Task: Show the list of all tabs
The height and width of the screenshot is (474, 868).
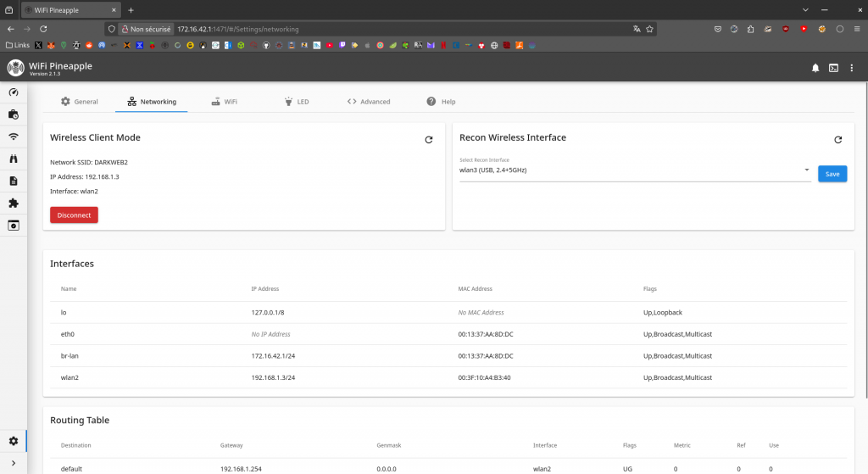Action: [805, 10]
